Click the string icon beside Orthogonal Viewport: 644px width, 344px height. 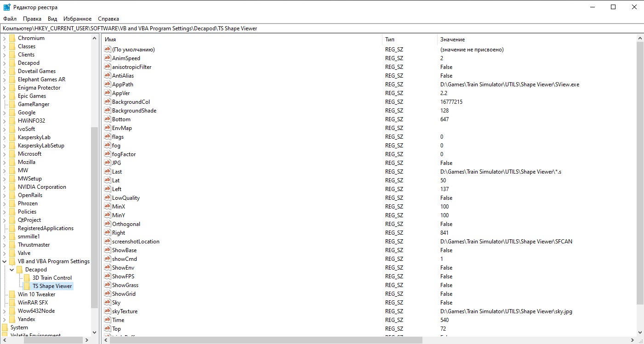[108, 224]
